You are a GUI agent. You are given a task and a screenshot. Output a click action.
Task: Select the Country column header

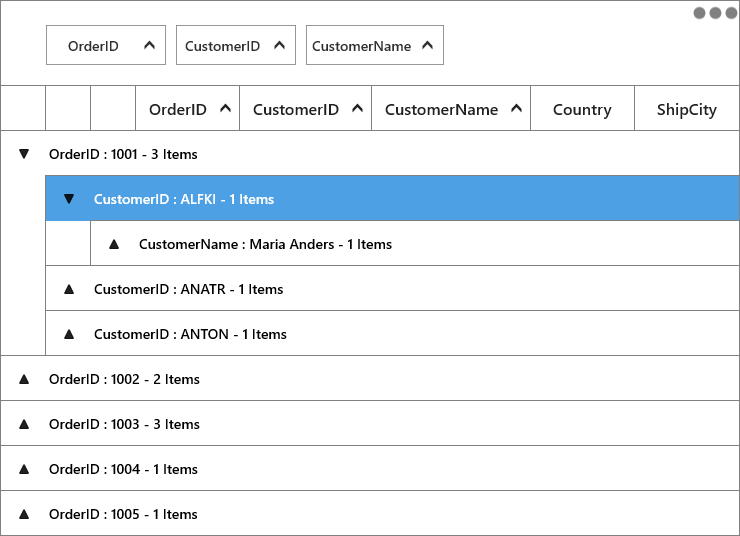pyautogui.click(x=582, y=108)
